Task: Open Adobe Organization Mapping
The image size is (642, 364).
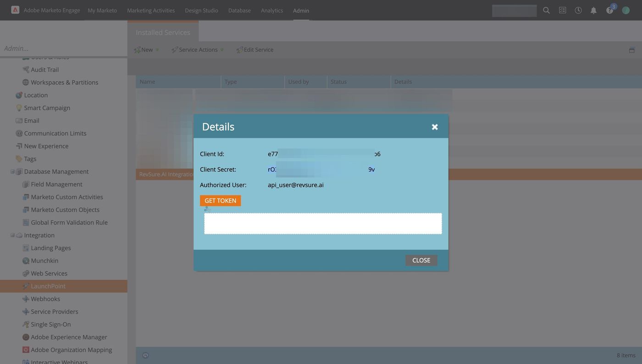Action: pos(71,350)
